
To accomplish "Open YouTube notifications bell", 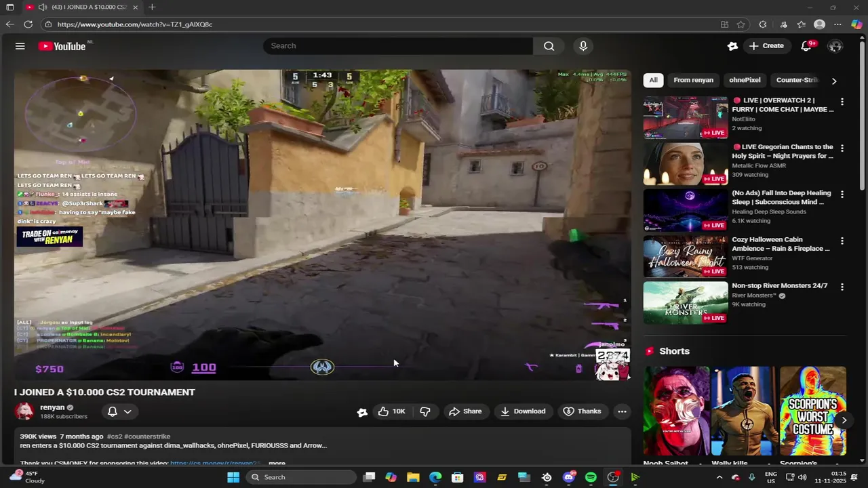I will coord(807,46).
